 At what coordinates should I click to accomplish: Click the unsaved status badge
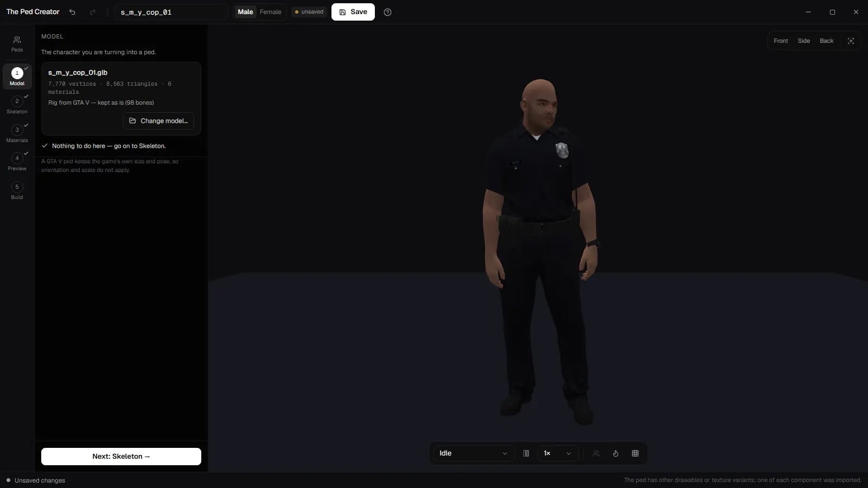point(309,12)
